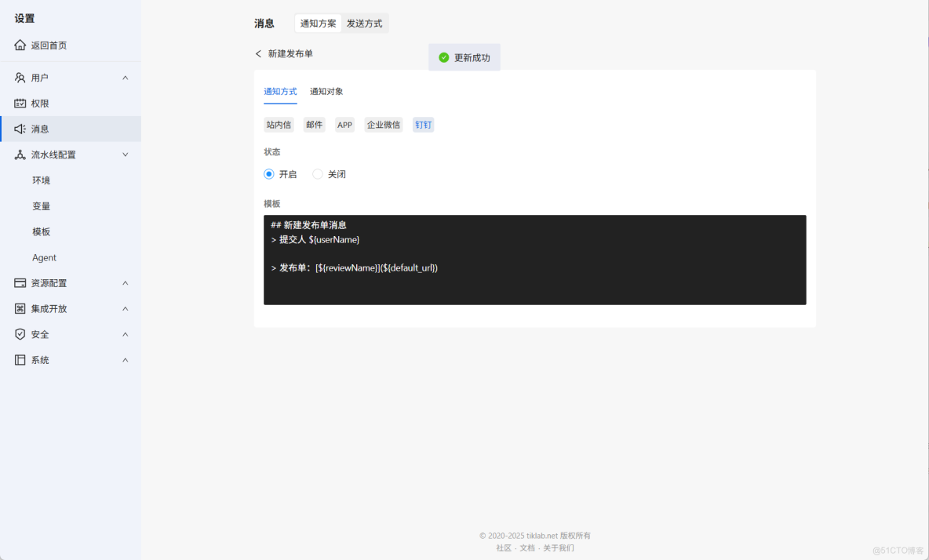Select the 开启 radio button

(269, 174)
